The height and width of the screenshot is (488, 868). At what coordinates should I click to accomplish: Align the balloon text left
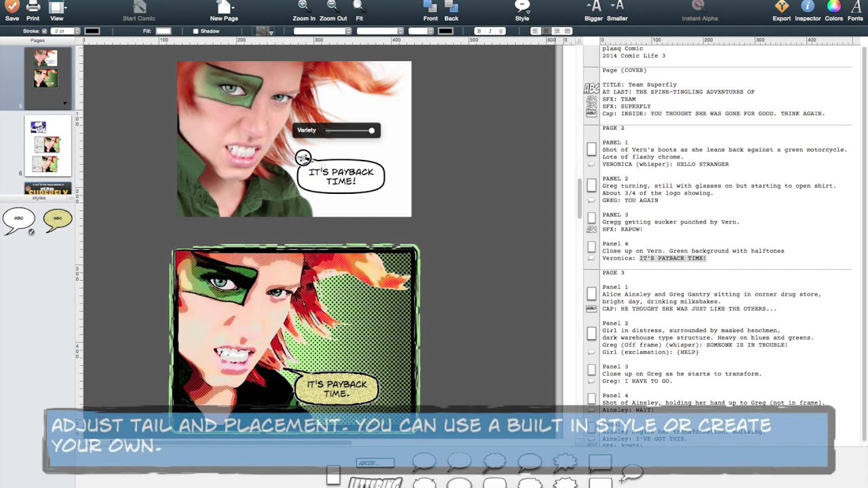click(536, 31)
